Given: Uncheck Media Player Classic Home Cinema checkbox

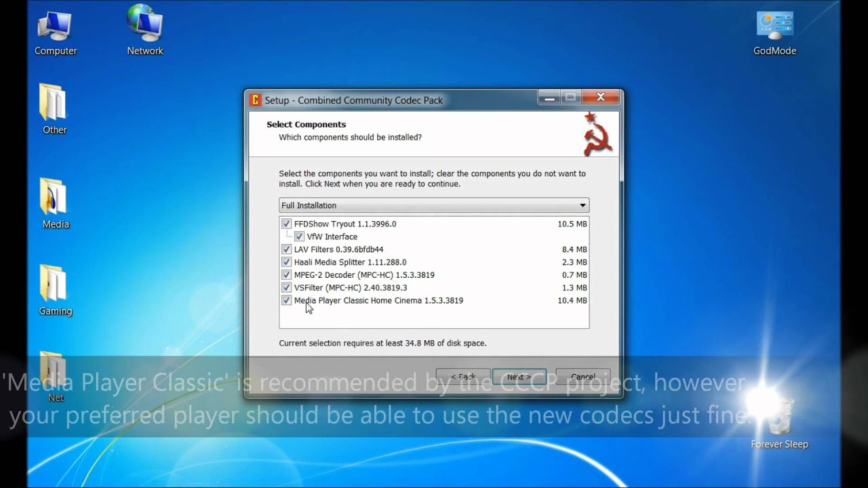Looking at the screenshot, I should tap(286, 300).
